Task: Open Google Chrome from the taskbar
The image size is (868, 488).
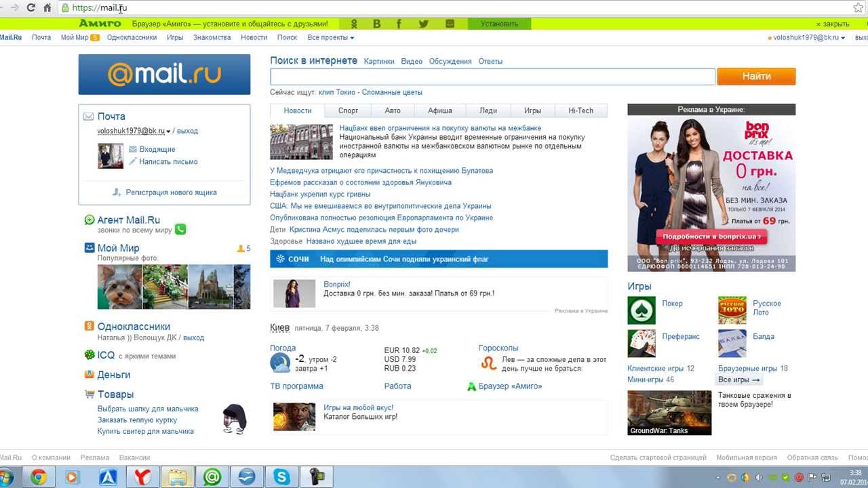Action: click(x=38, y=477)
